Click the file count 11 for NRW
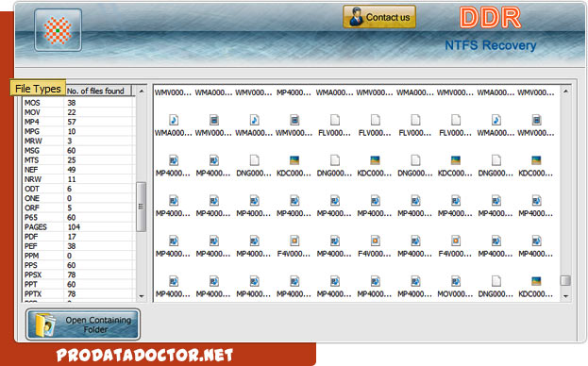Viewport: 588px width, 366px height. [x=72, y=179]
